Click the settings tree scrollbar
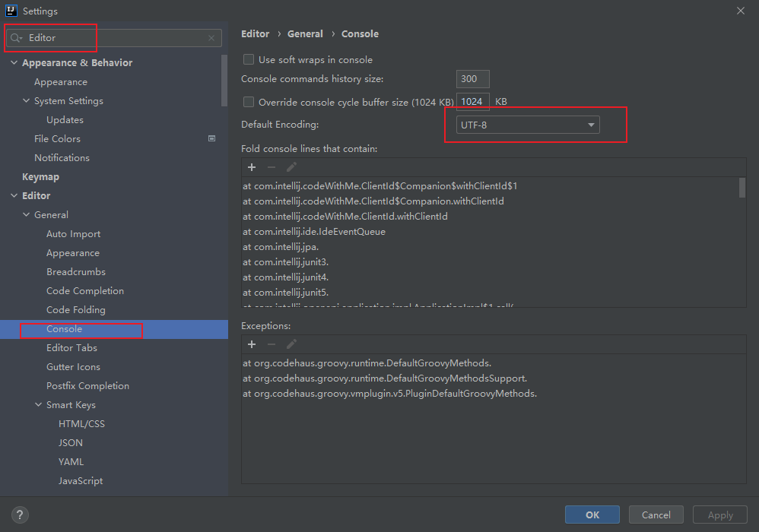Screen dimensions: 759x532 point(224,81)
